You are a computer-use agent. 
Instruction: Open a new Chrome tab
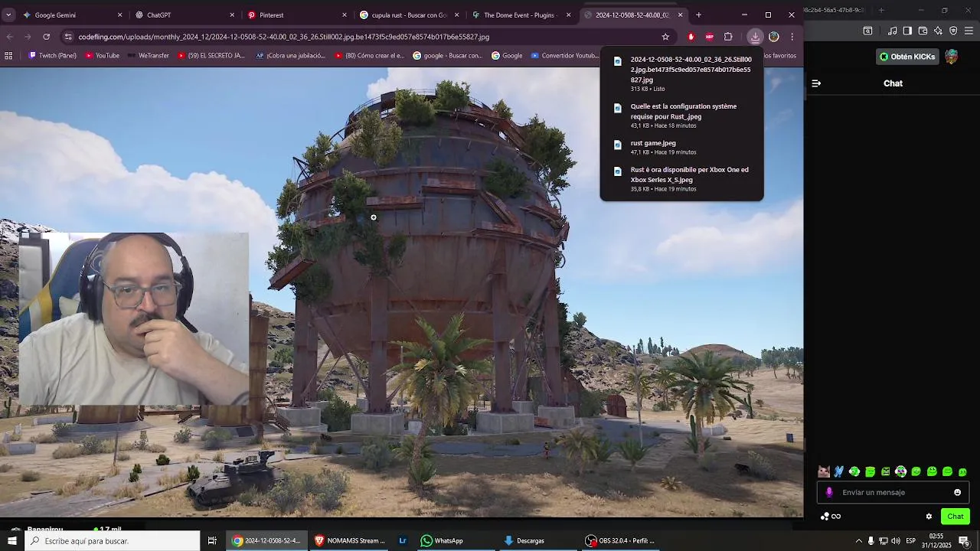[x=698, y=15]
